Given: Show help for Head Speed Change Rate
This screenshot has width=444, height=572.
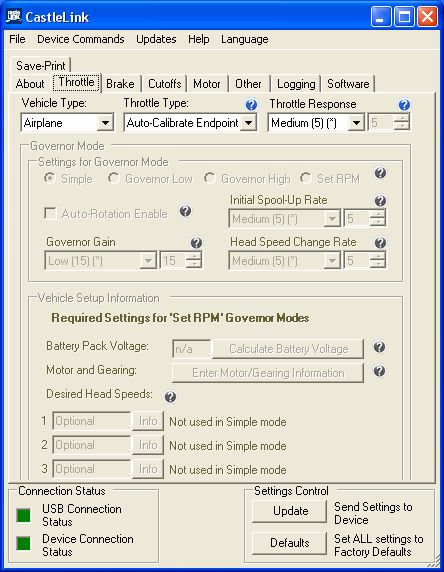Looking at the screenshot, I should click(380, 243).
